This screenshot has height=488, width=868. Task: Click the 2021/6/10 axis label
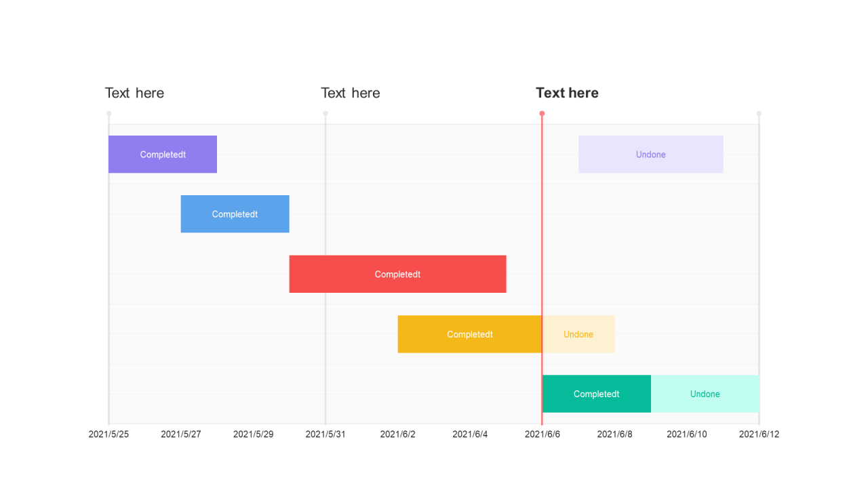tap(686, 434)
